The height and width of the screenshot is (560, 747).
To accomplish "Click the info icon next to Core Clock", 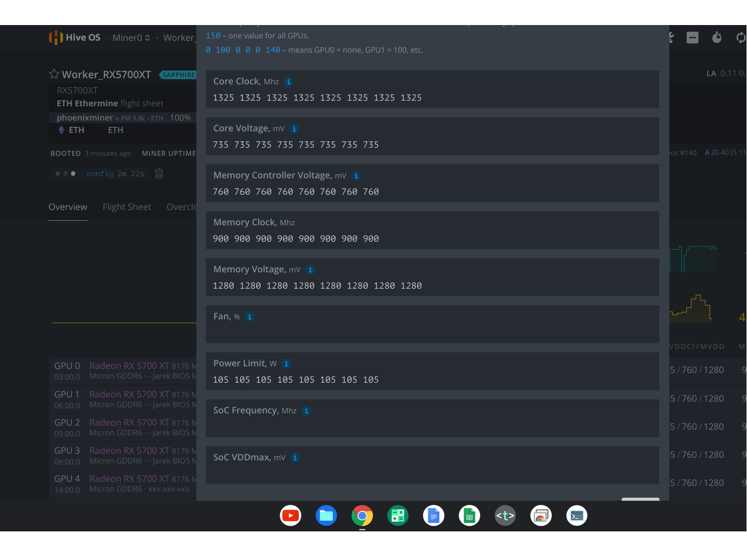I will [x=288, y=82].
